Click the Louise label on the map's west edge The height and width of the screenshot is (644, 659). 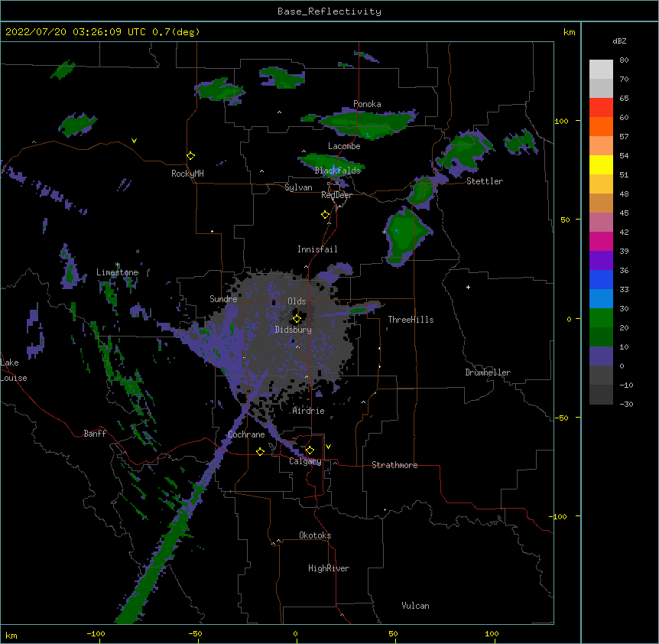[14, 378]
